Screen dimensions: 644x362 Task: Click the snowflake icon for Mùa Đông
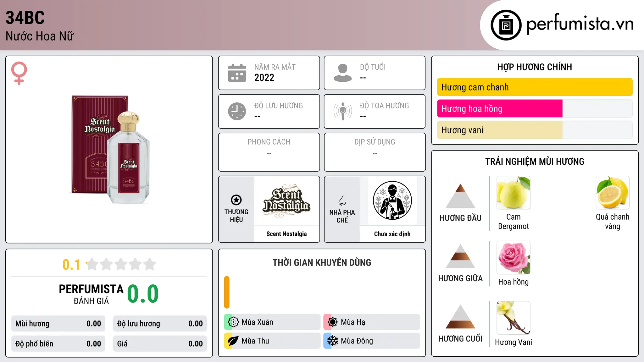[x=333, y=341]
